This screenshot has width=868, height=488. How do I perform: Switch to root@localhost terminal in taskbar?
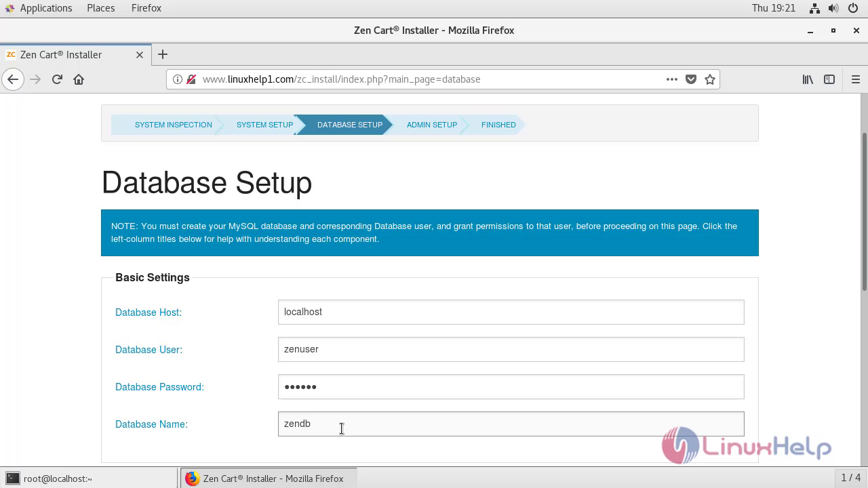coord(90,479)
